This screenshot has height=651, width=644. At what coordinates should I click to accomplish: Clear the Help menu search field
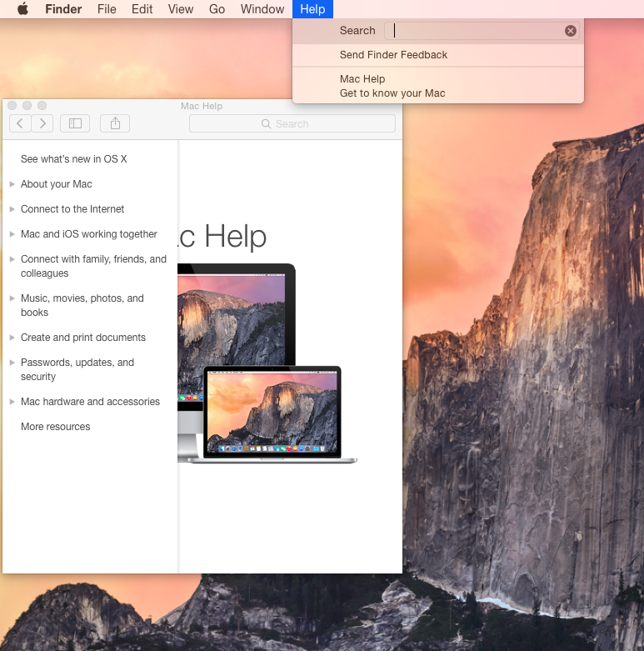click(x=570, y=31)
